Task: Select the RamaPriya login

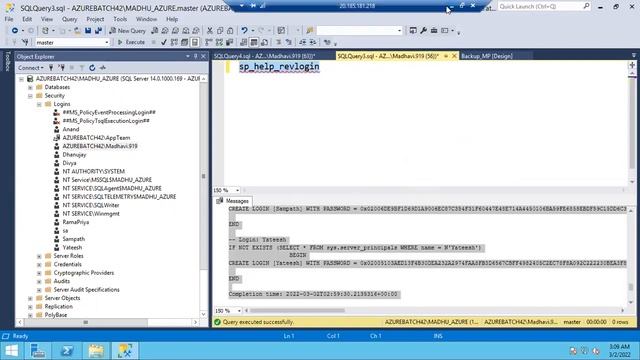Action: pos(76,222)
